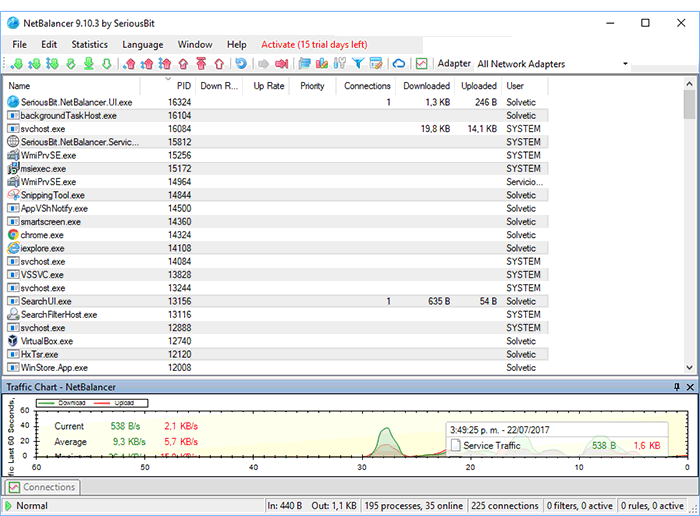Click Activate (15 trial days left)

[314, 44]
